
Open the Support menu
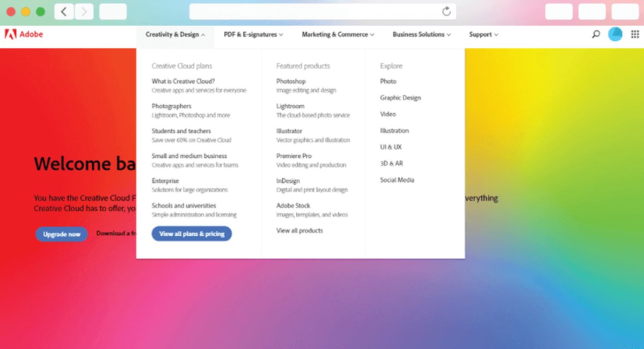(x=483, y=34)
